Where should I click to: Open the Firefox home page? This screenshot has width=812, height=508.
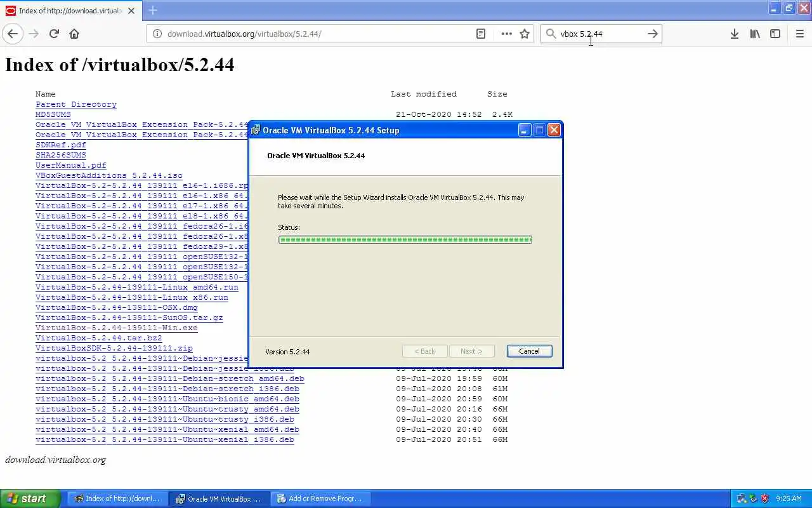74,34
